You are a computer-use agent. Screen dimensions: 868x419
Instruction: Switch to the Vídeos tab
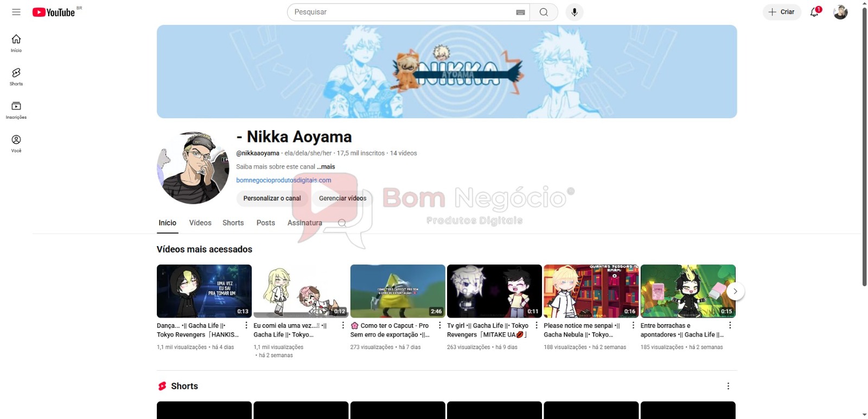click(200, 223)
